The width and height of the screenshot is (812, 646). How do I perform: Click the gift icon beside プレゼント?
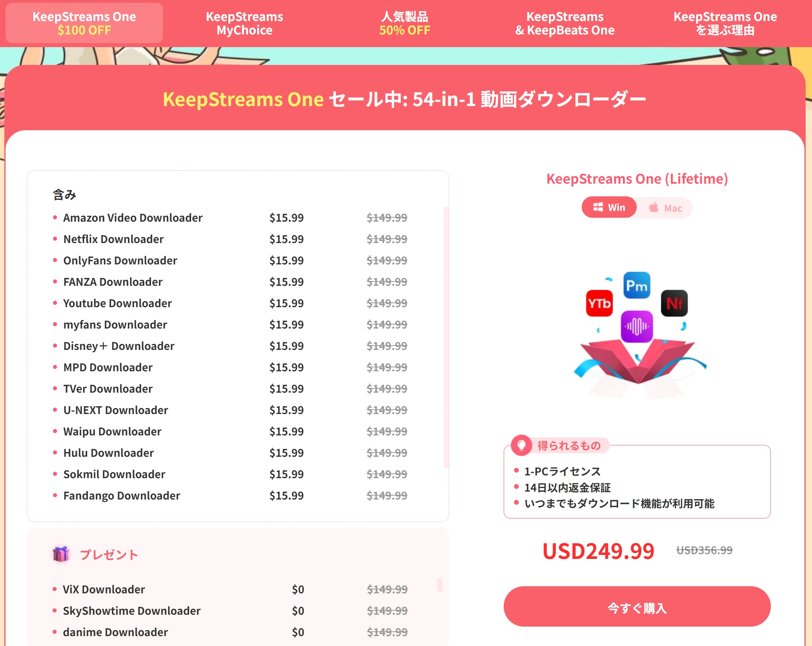tap(61, 554)
